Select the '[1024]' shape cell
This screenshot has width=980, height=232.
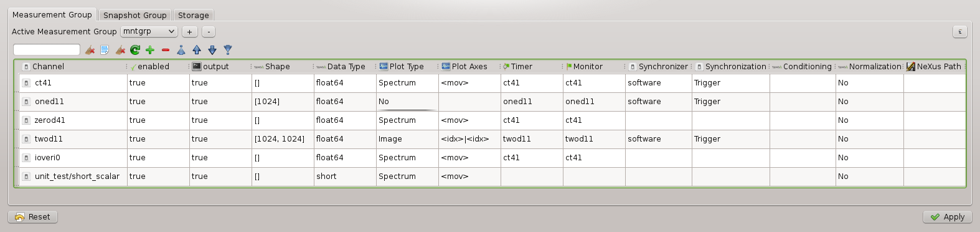283,102
